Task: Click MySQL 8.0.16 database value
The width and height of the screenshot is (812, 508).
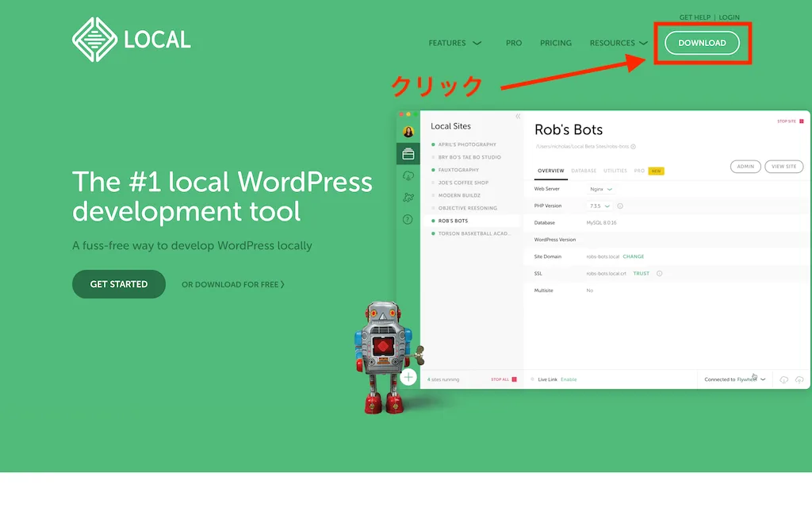Action: 601,223
